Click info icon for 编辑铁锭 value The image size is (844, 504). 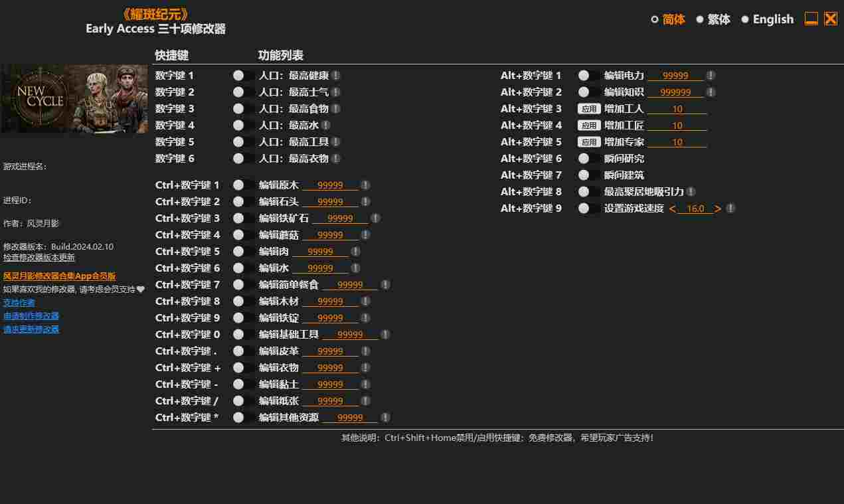(365, 318)
